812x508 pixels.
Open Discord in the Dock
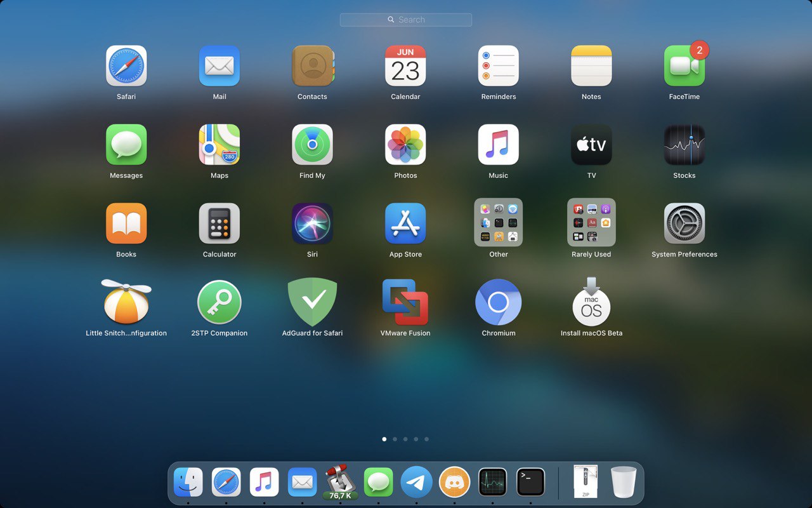pos(455,482)
